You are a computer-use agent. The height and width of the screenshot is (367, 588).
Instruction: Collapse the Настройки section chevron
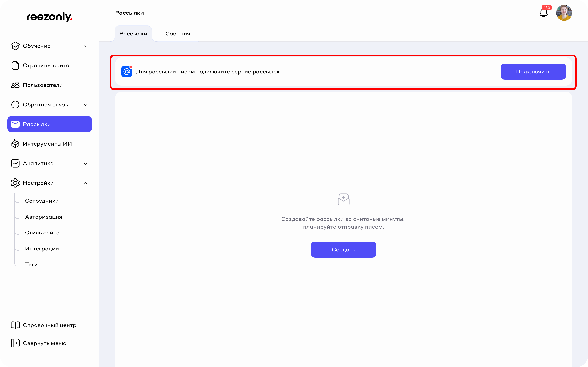(x=86, y=183)
